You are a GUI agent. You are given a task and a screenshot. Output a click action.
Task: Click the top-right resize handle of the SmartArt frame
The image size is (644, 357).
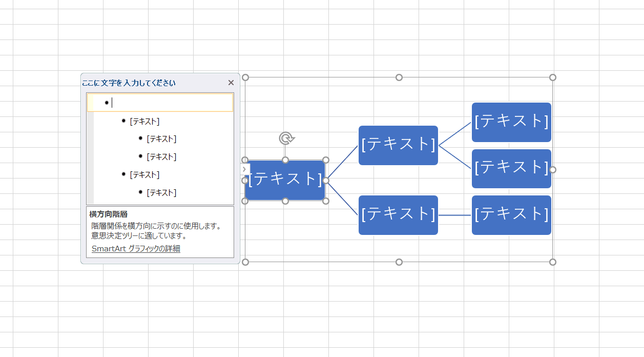point(552,77)
